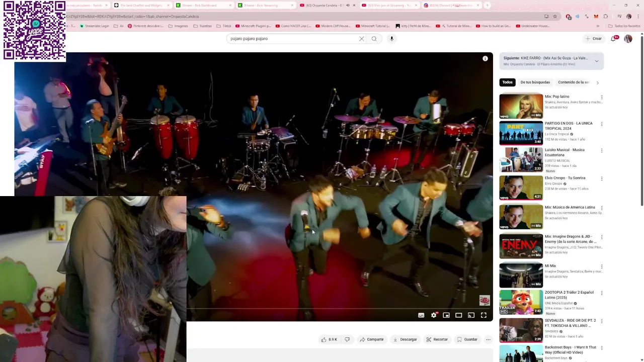Click the Recortar clip button

437,339
